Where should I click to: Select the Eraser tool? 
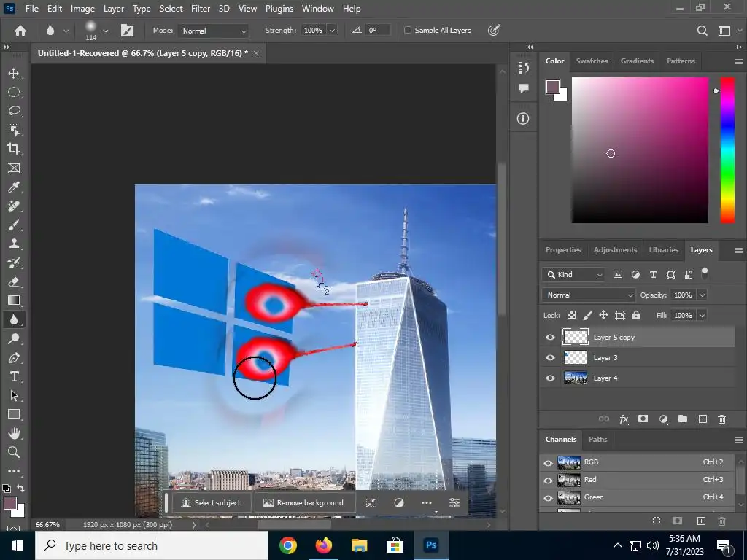[x=14, y=281]
